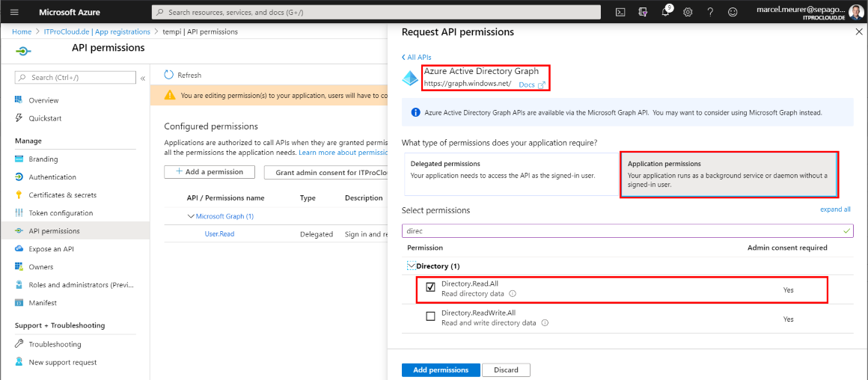Click the Microsoft Azure logo text
This screenshot has width=868, height=380.
68,12
